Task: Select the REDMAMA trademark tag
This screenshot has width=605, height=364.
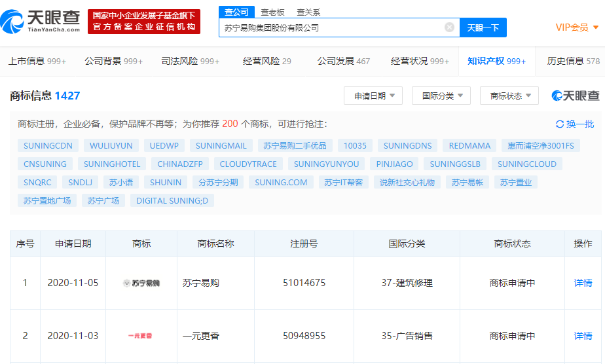Action: 469,145
